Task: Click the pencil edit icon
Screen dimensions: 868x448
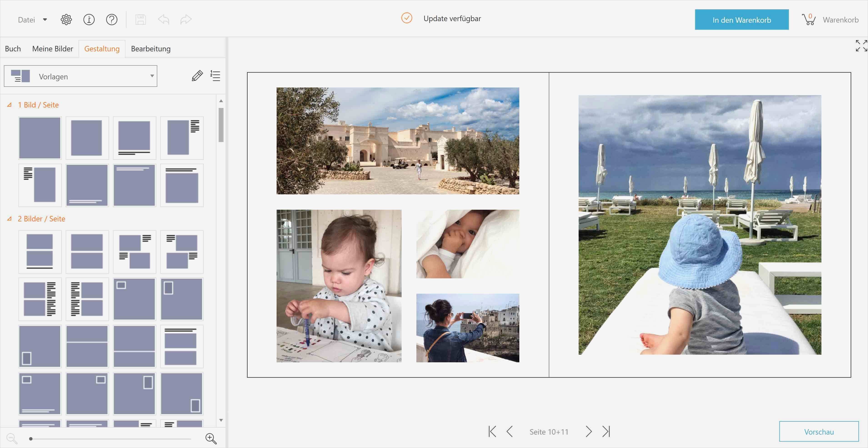Action: click(197, 76)
